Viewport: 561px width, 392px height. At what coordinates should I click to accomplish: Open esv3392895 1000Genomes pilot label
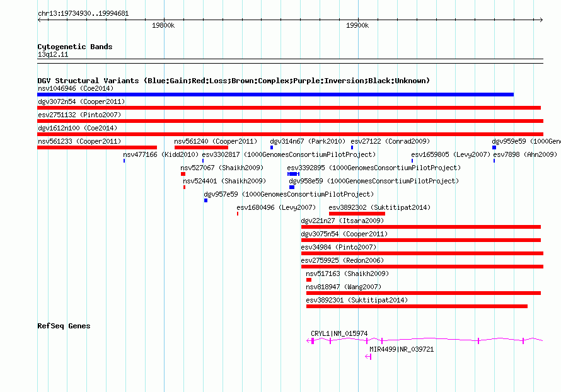click(374, 168)
